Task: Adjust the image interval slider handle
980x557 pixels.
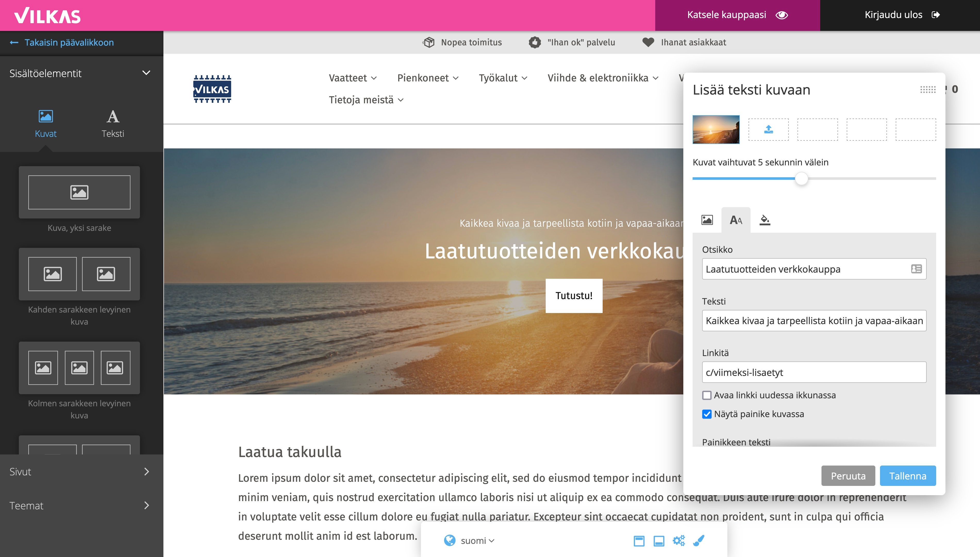Action: click(801, 179)
